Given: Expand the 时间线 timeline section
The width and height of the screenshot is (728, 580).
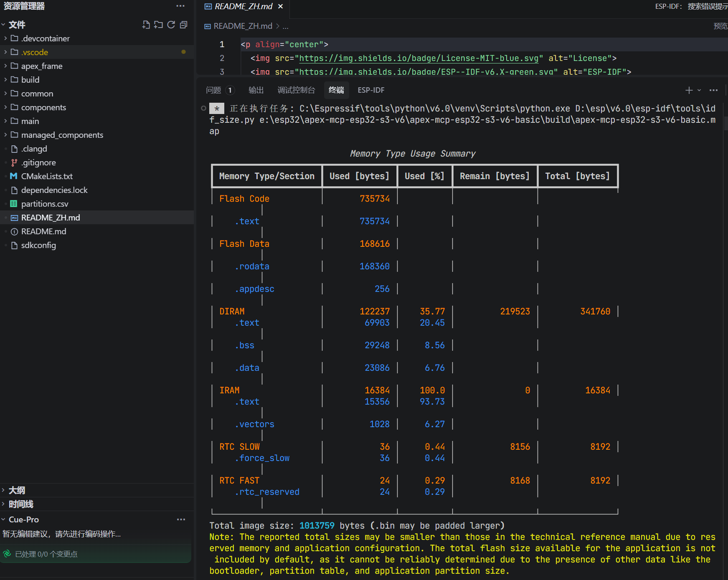Looking at the screenshot, I should click(x=20, y=504).
